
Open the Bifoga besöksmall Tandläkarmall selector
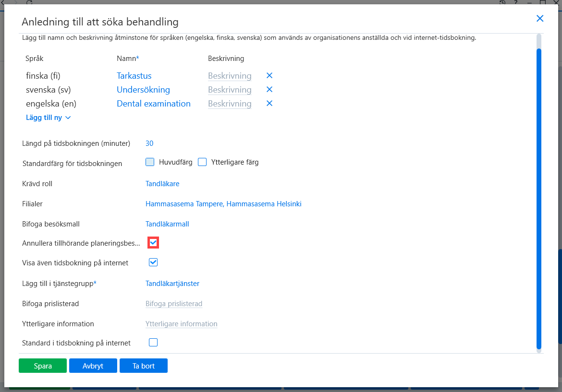point(167,224)
